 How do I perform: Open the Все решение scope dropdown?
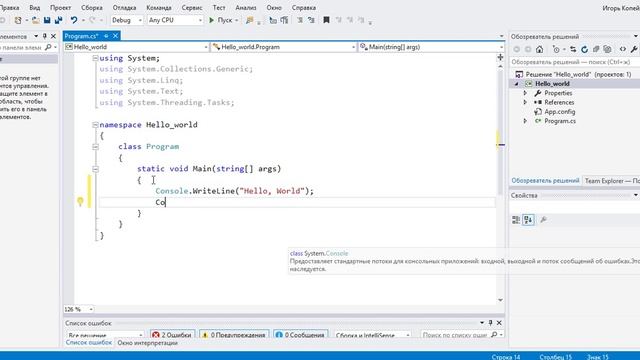tap(105, 335)
